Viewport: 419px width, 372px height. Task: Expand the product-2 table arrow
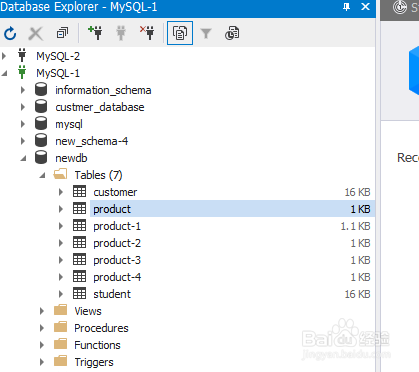61,243
